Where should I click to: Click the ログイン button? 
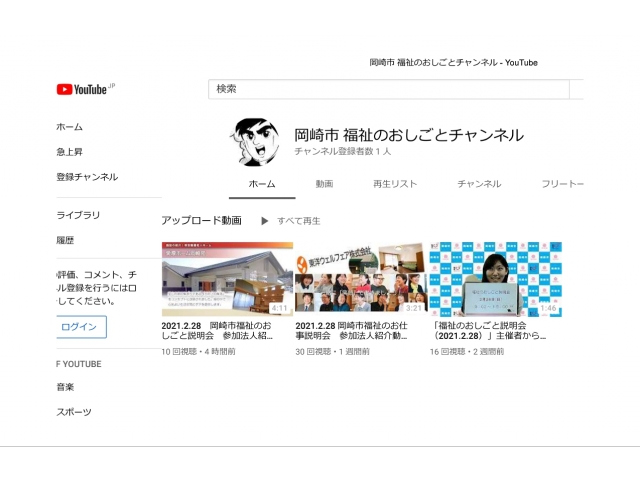80,327
